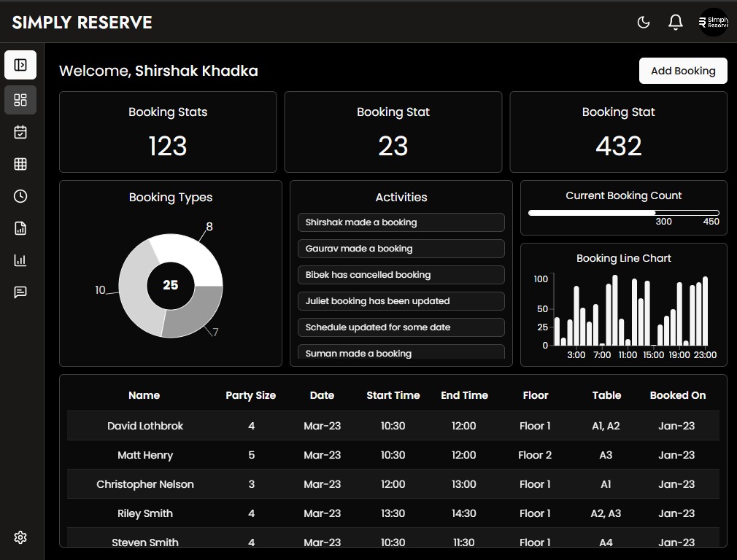Viewport: 737px width, 560px height.
Task: Click the David Lothbrok booking row
Action: 393,426
